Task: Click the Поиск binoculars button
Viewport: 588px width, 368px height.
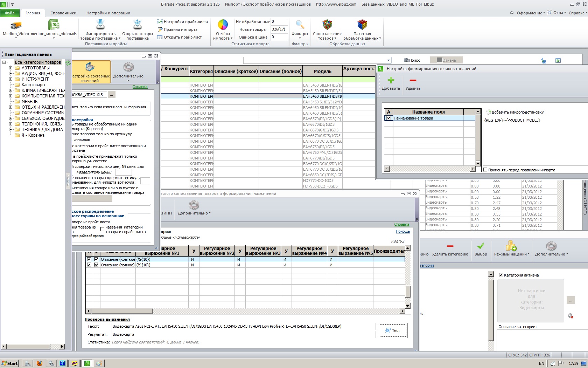Action: (x=412, y=60)
